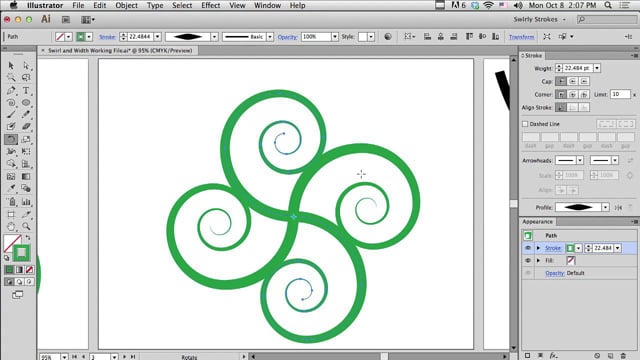Open Stroke Weight dropdown in Stroke panel
Image resolution: width=640 pixels, height=360 pixels.
click(597, 68)
